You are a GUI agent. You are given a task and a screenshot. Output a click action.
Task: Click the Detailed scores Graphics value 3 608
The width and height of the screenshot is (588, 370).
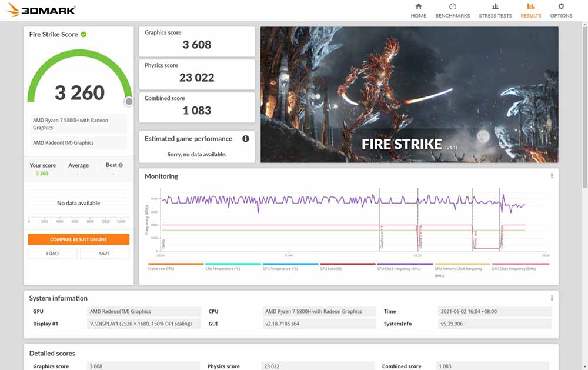tap(143, 366)
